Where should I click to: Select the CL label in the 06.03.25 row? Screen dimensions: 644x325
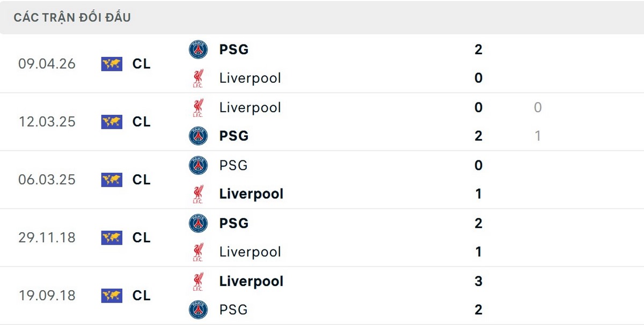[142, 180]
